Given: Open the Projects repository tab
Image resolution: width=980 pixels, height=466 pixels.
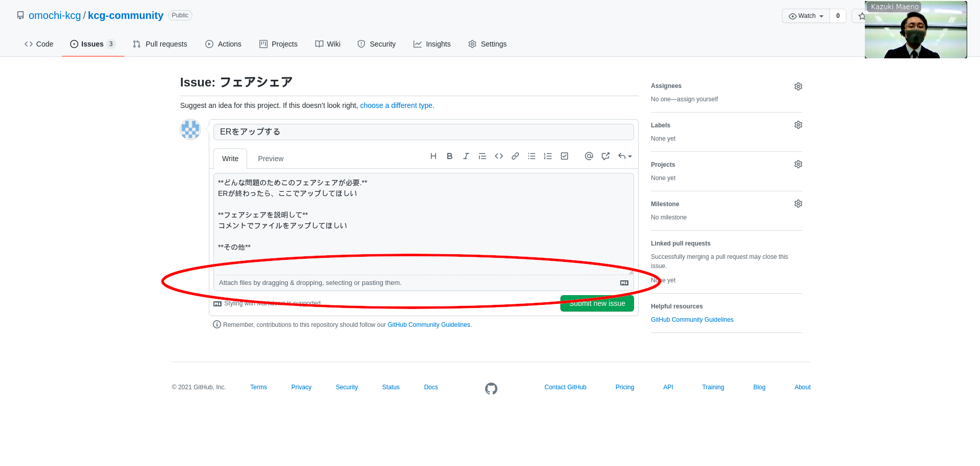Looking at the screenshot, I should pos(279,44).
